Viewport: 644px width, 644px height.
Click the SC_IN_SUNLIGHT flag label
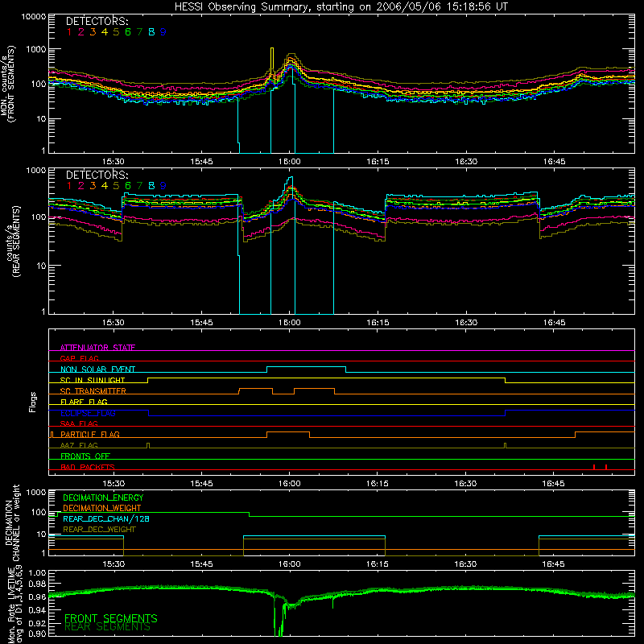point(93,380)
